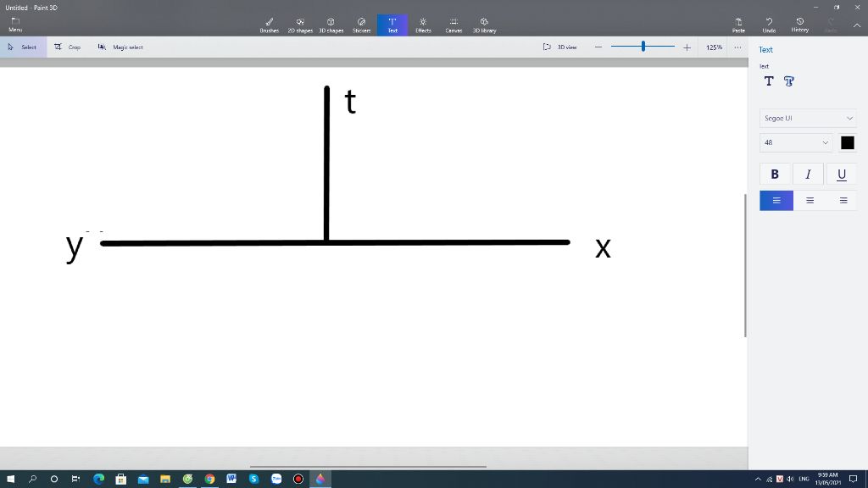The image size is (868, 488).
Task: Activate Magic select
Action: click(x=120, y=47)
